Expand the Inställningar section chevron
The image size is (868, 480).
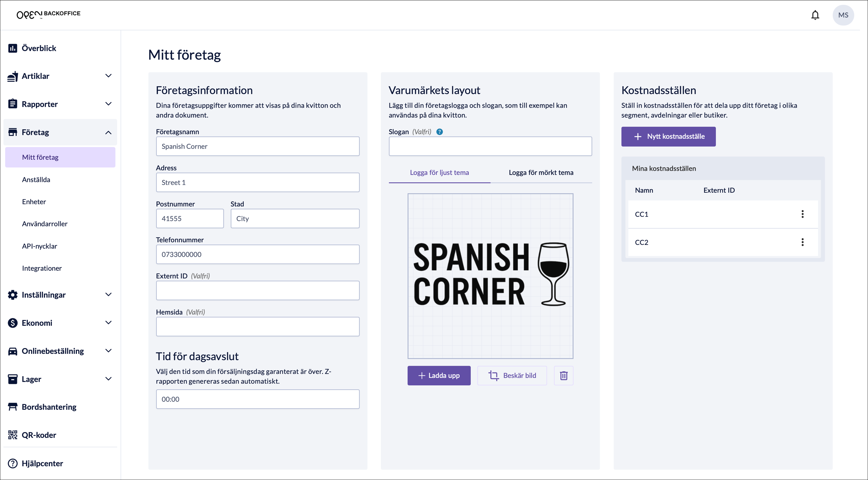click(108, 294)
